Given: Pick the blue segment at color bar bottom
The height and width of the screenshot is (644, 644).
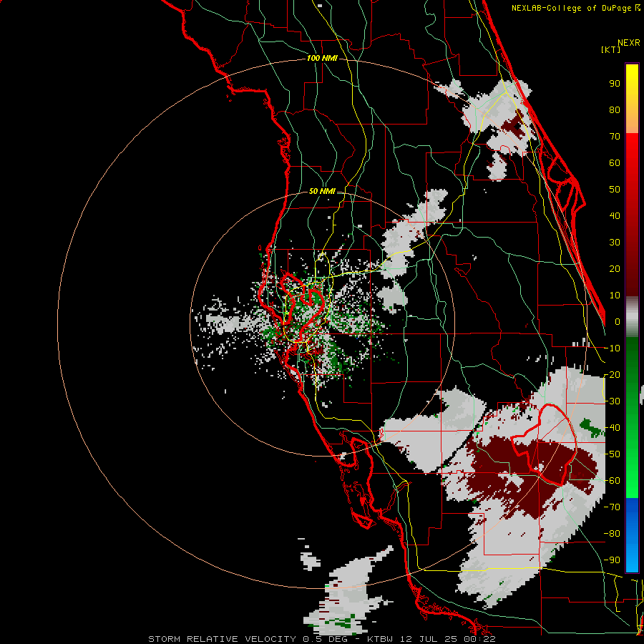Looking at the screenshot, I should tap(632, 535).
